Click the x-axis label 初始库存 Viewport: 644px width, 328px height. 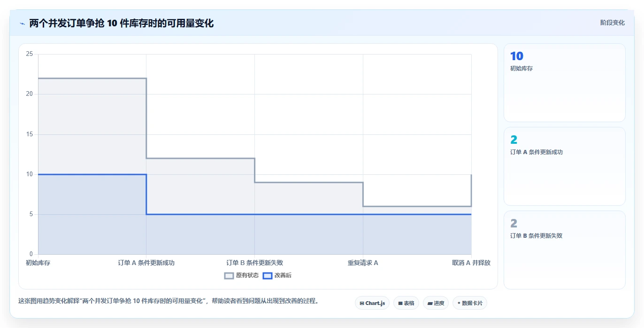[38, 263]
